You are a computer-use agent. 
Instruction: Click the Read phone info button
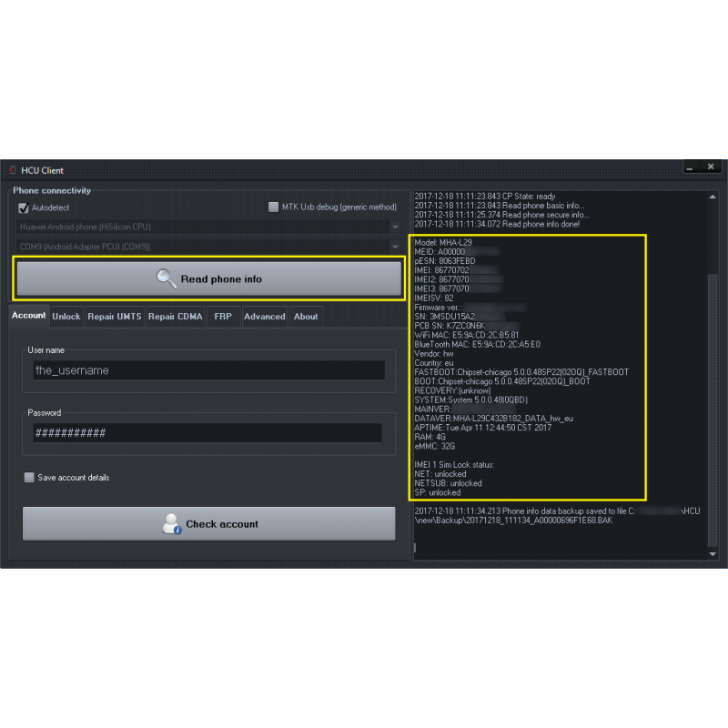[x=209, y=278]
